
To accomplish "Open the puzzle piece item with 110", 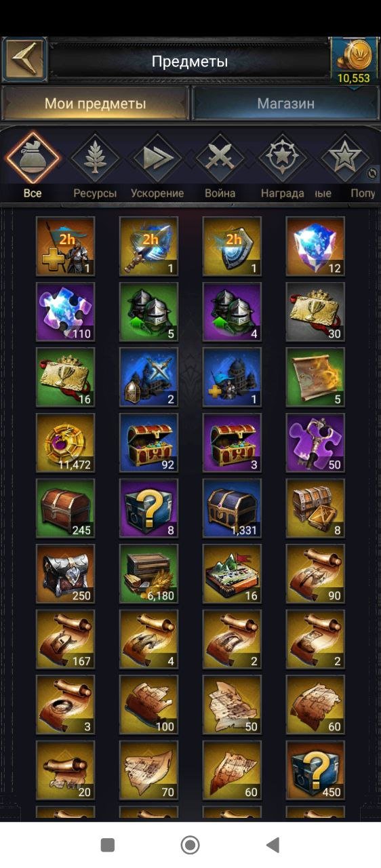I will click(x=65, y=312).
